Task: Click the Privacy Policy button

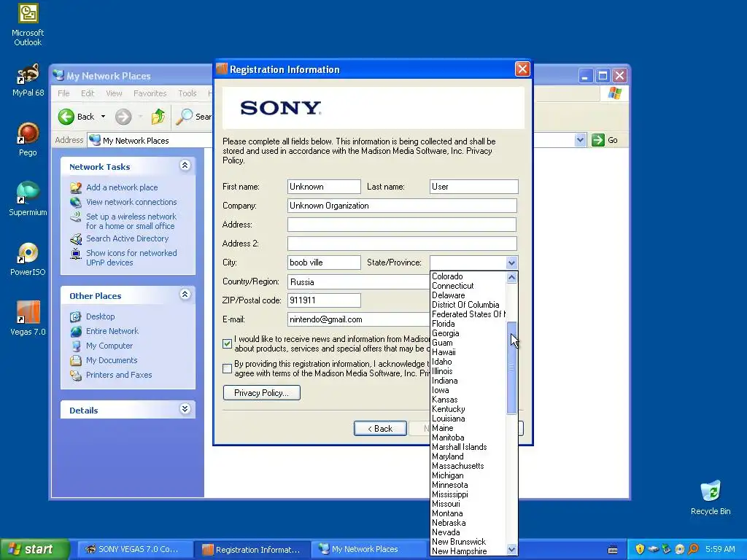Action: [x=262, y=393]
